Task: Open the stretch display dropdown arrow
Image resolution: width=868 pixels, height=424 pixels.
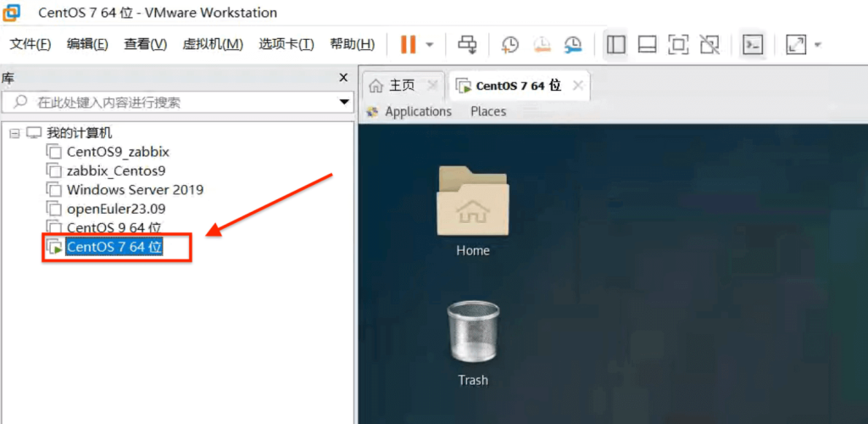Action: 818,45
